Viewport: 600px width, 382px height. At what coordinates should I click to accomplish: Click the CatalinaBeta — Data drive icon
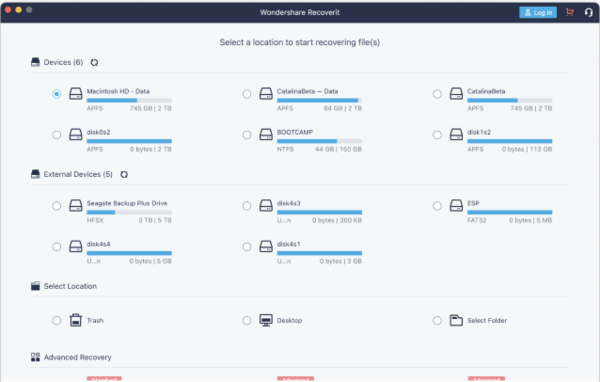[266, 93]
